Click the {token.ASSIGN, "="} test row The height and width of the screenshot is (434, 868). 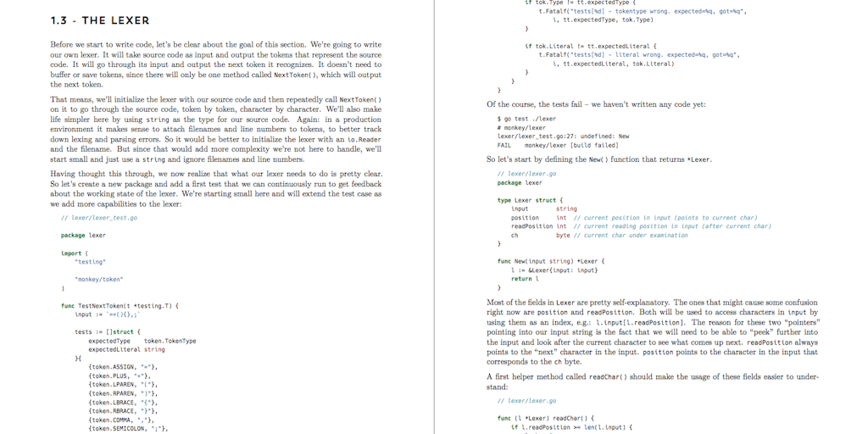pyautogui.click(x=124, y=367)
